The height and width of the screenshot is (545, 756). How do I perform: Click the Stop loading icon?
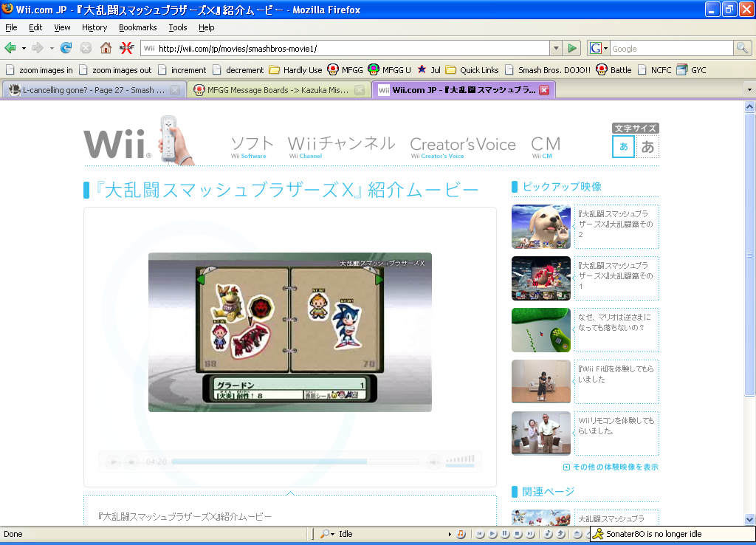click(86, 48)
